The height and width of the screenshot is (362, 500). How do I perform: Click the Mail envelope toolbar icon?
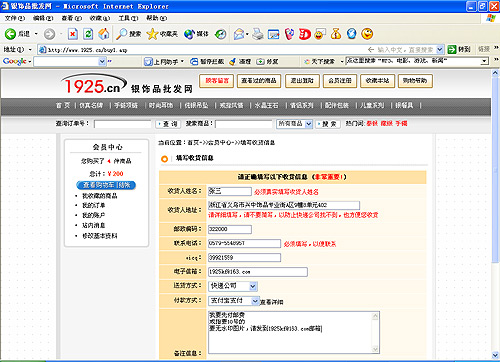(239, 34)
